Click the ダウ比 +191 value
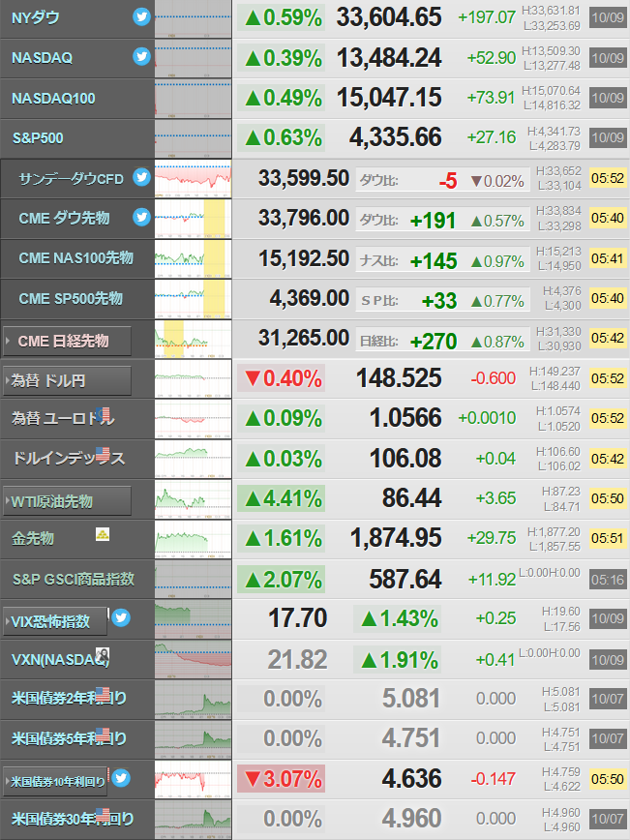 tap(433, 221)
